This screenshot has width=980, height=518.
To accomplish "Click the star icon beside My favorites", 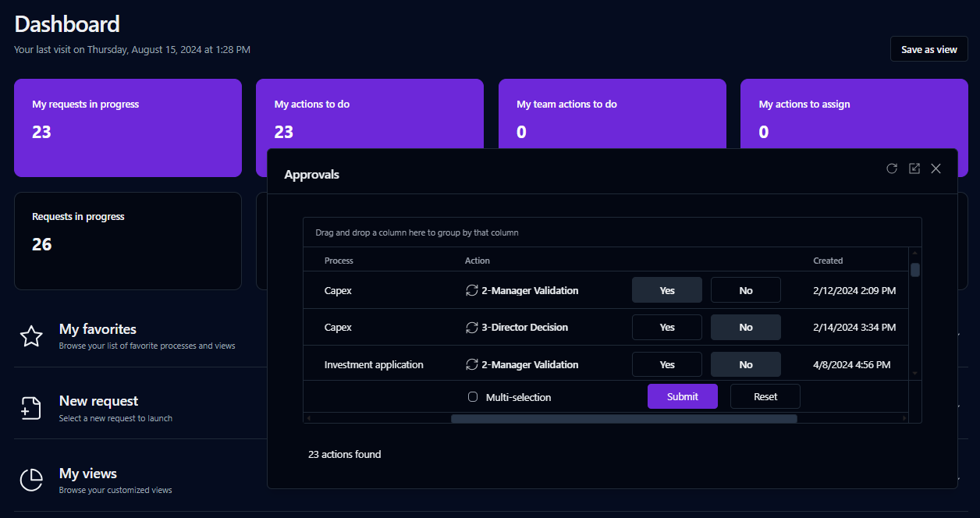I will pos(31,336).
